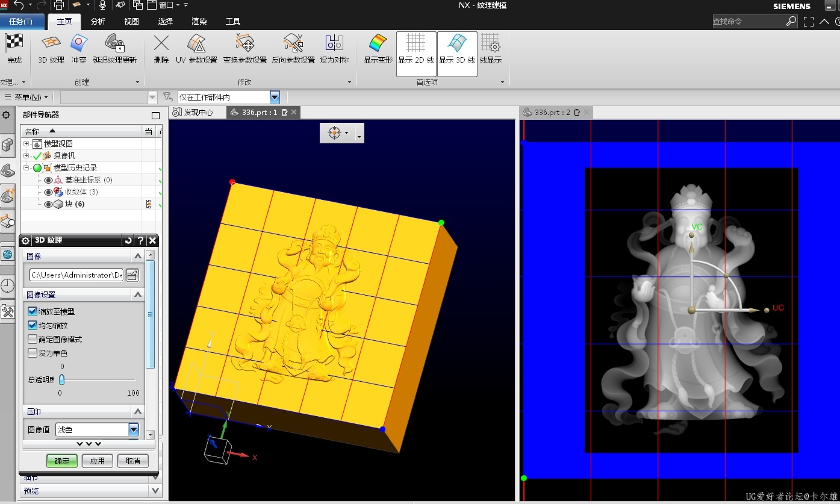The image size is (840, 504).
Task: Click 取消 button in dialog
Action: click(x=133, y=461)
